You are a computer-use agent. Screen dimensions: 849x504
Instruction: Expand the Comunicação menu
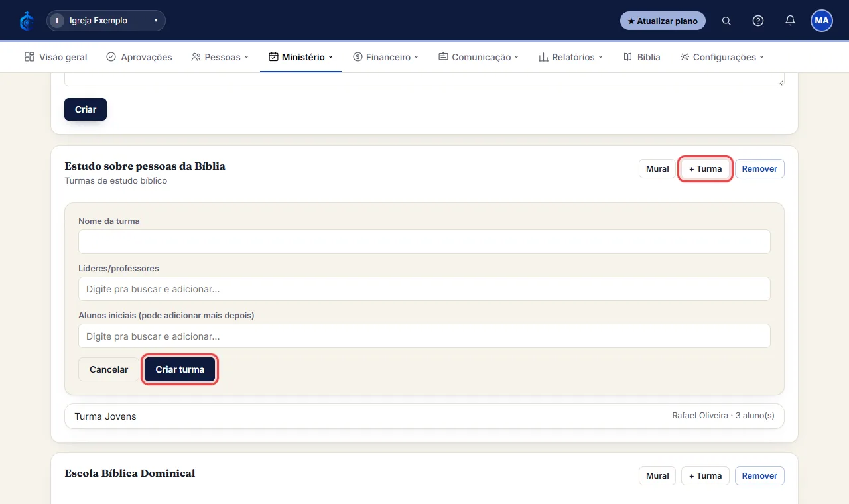tap(478, 57)
